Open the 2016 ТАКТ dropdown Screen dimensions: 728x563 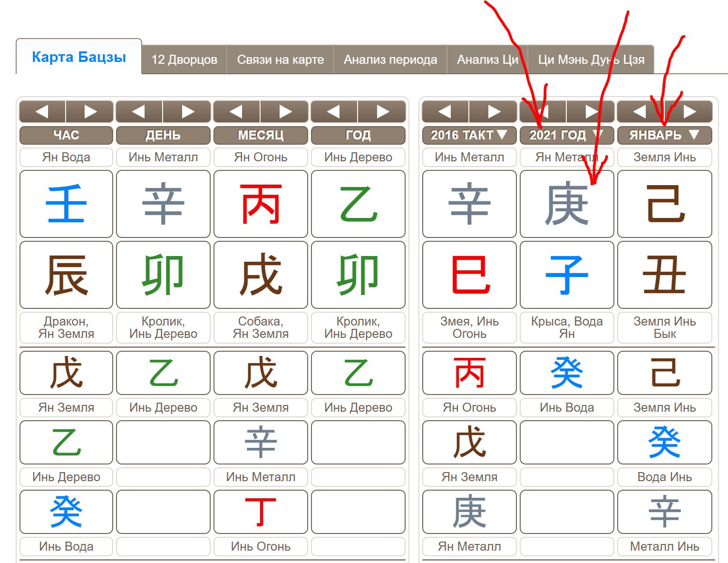pos(469,135)
